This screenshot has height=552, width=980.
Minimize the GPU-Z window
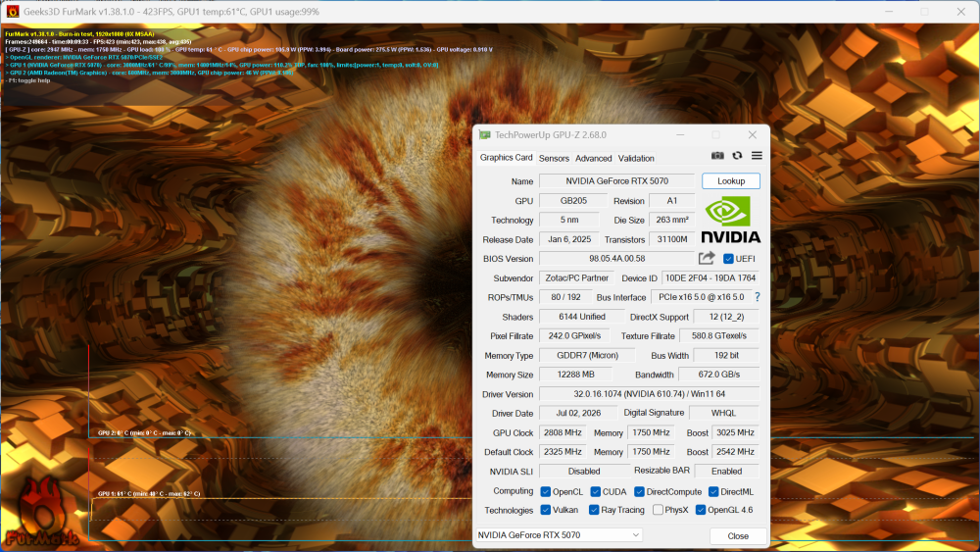pyautogui.click(x=680, y=135)
